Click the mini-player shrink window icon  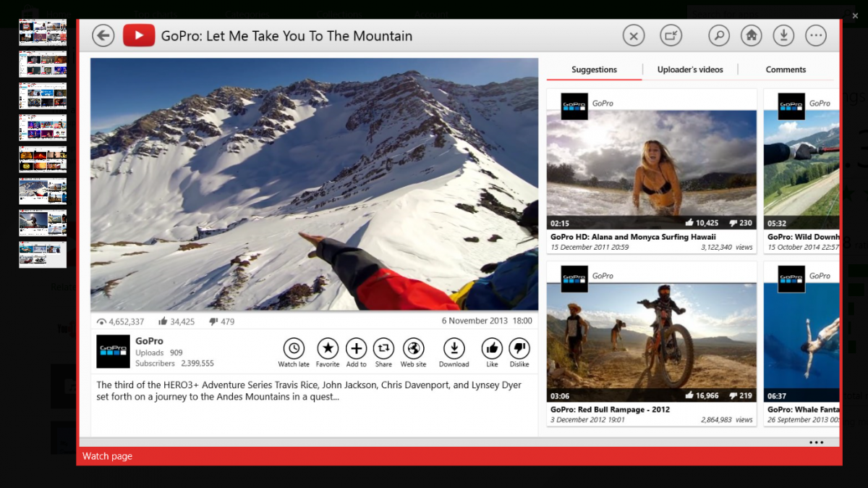coord(671,35)
